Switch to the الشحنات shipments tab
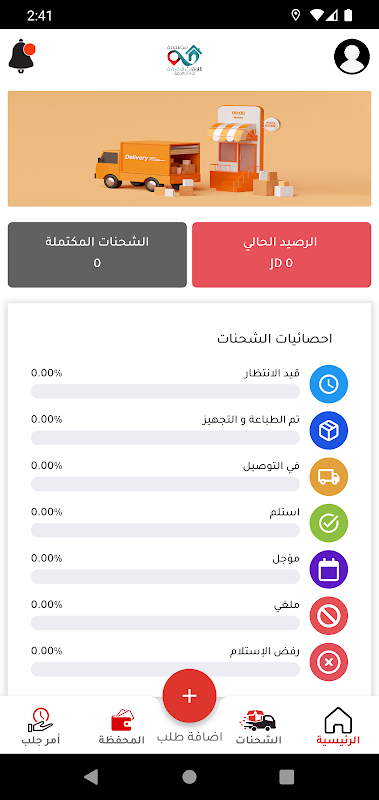The width and height of the screenshot is (379, 800). point(259,727)
